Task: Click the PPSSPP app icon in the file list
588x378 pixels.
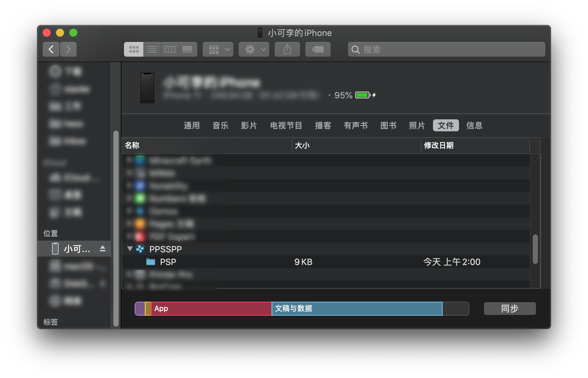Action: coord(140,249)
